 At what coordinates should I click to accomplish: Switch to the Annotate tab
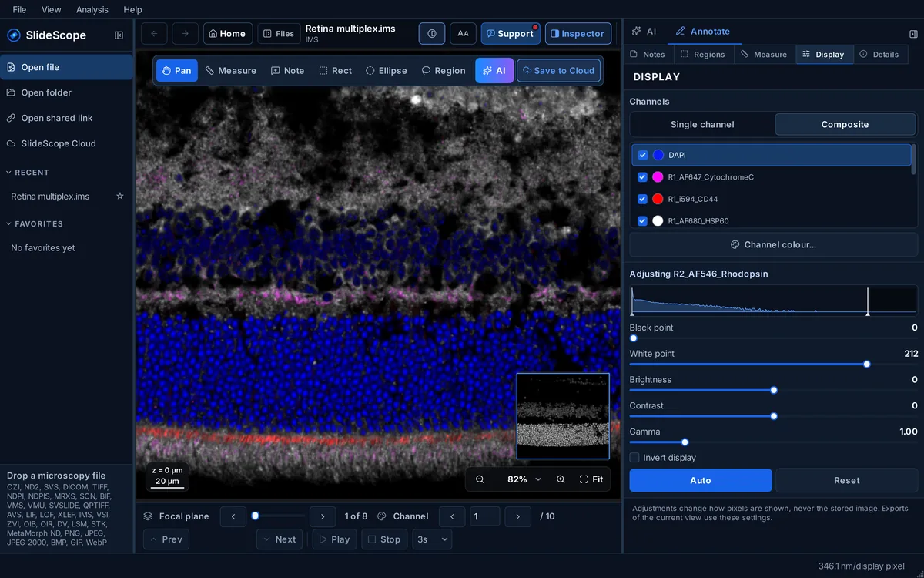coord(702,32)
